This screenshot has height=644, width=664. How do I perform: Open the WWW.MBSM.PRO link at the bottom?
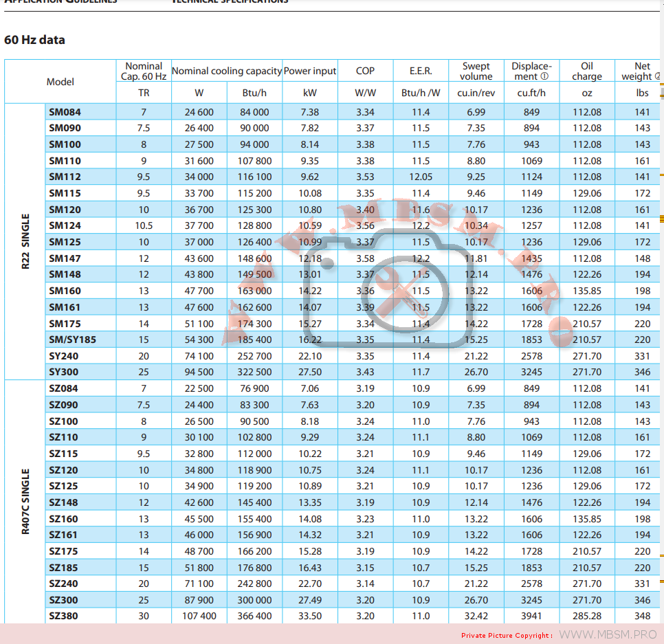click(x=608, y=634)
